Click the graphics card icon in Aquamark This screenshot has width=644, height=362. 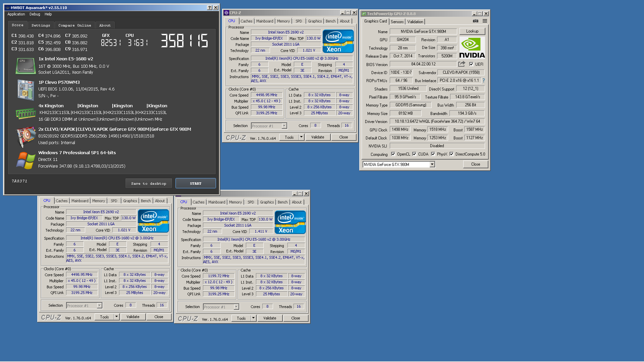tap(26, 137)
